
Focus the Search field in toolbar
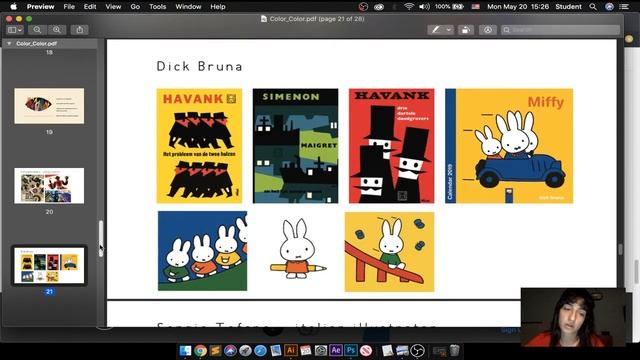pos(560,30)
